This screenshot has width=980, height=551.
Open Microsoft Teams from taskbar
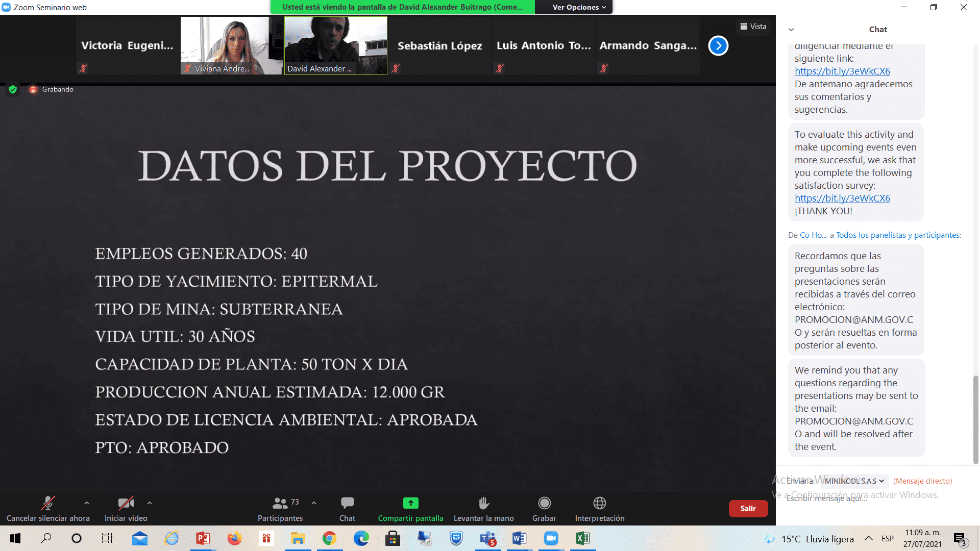[x=487, y=538]
